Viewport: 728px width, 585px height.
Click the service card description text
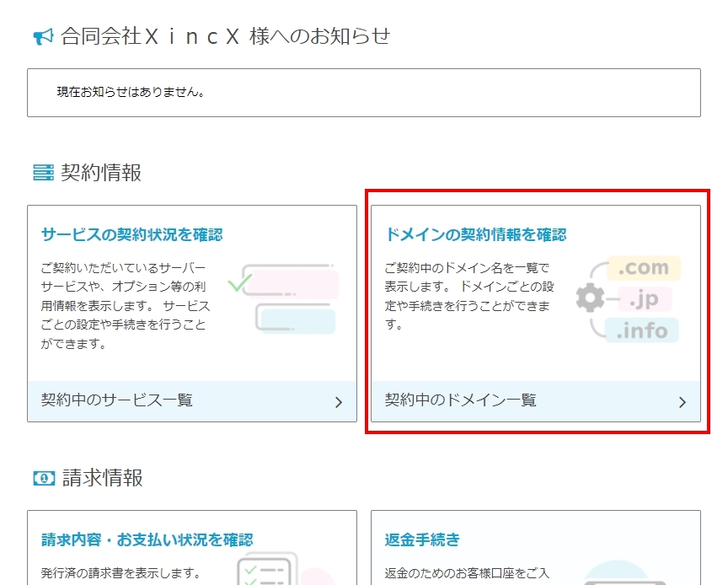126,306
